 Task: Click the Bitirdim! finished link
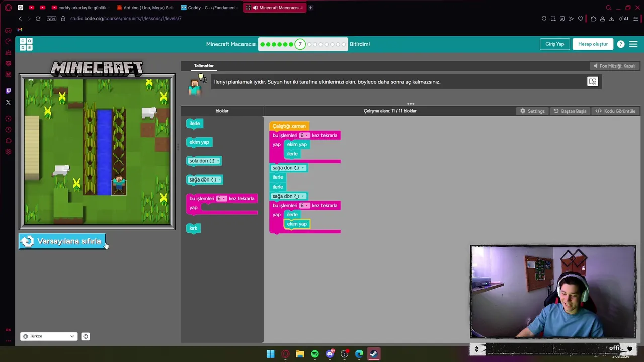click(x=360, y=44)
